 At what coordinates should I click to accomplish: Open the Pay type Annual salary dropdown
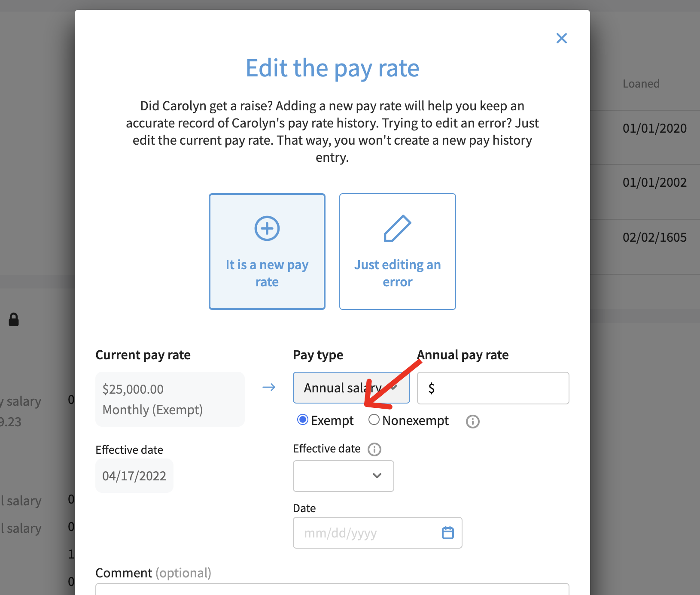tap(351, 388)
